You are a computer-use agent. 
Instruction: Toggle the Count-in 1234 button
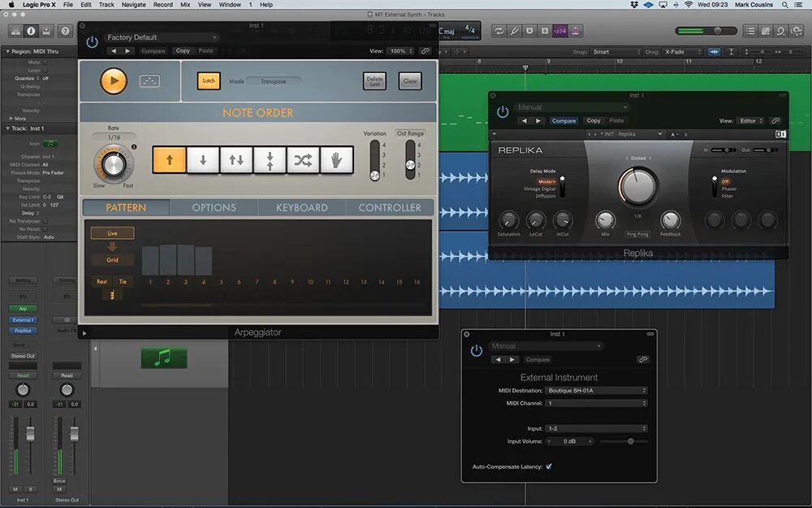point(559,31)
